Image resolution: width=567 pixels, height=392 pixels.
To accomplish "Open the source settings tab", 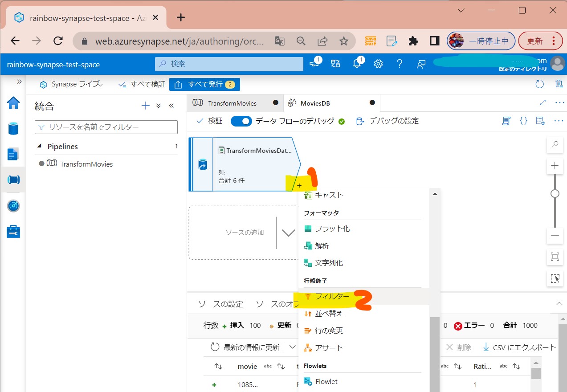I will pos(220,304).
